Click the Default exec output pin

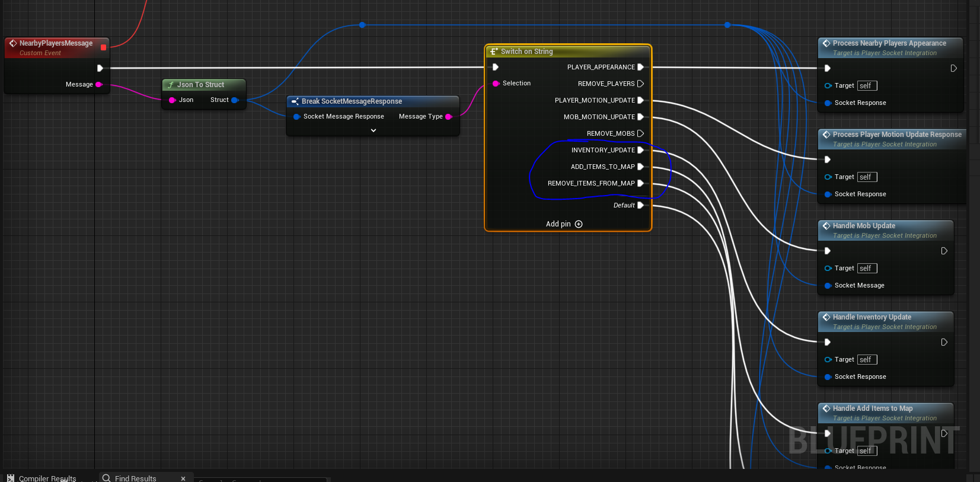click(x=640, y=205)
